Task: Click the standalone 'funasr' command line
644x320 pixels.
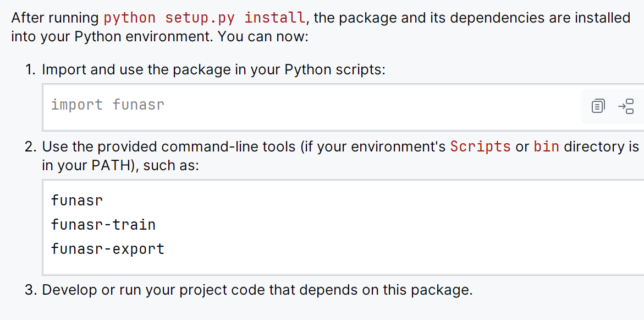Action: click(x=76, y=200)
